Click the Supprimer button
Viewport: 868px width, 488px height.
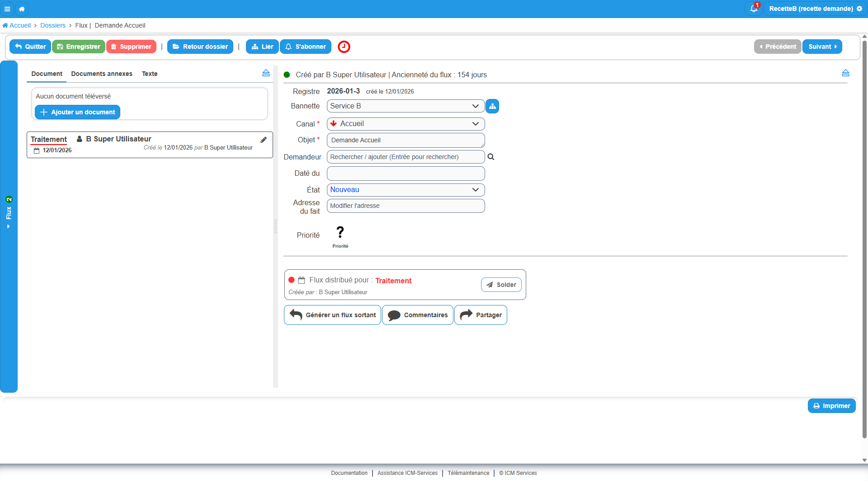[x=131, y=47]
